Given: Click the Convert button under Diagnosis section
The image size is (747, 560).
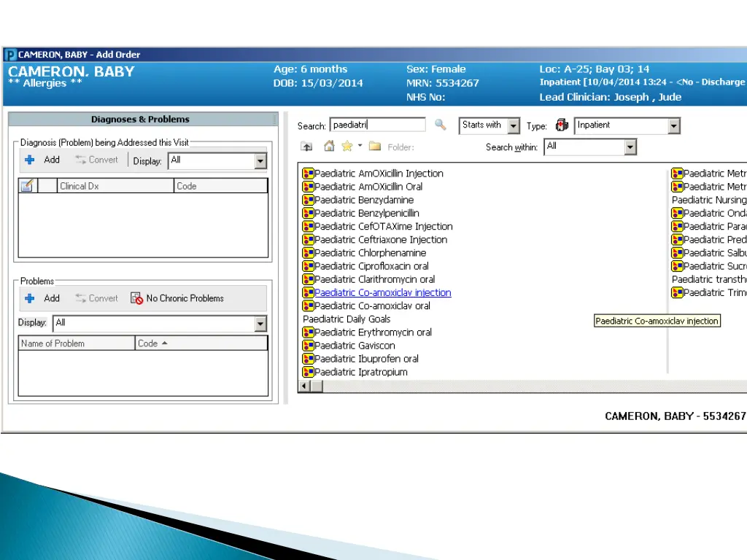Looking at the screenshot, I should (x=96, y=160).
